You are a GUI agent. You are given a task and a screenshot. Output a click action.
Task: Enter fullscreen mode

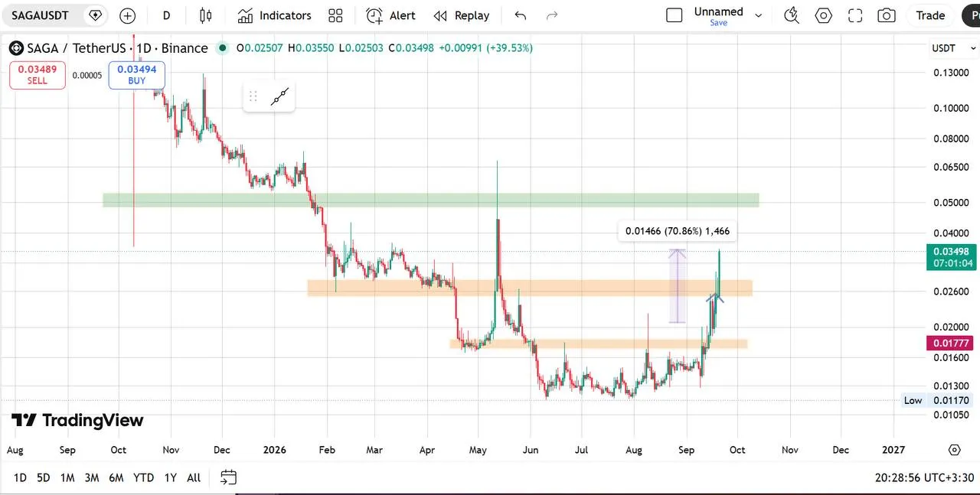tap(855, 15)
